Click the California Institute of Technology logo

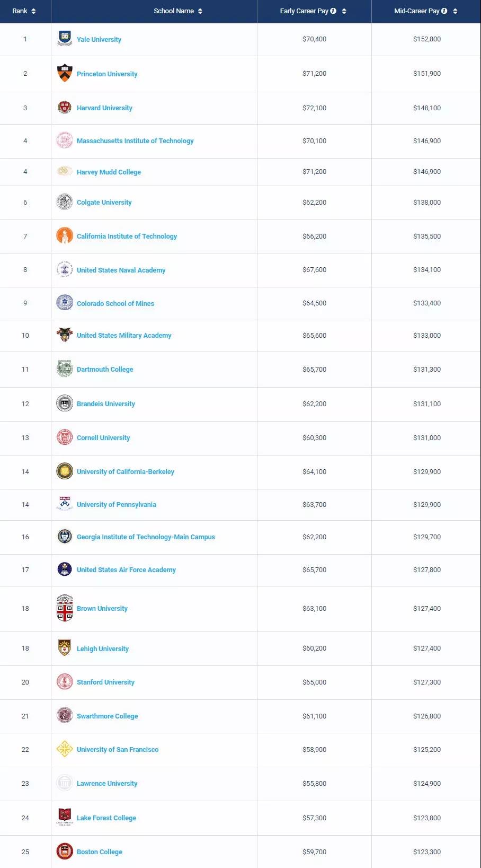click(x=65, y=235)
